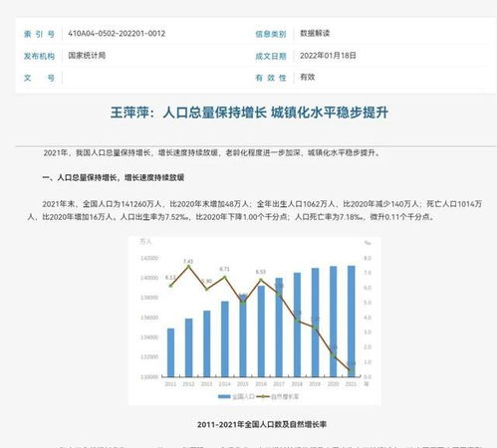Click the paragraph line mentioning 7.52‰ birth rate

[x=231, y=217]
